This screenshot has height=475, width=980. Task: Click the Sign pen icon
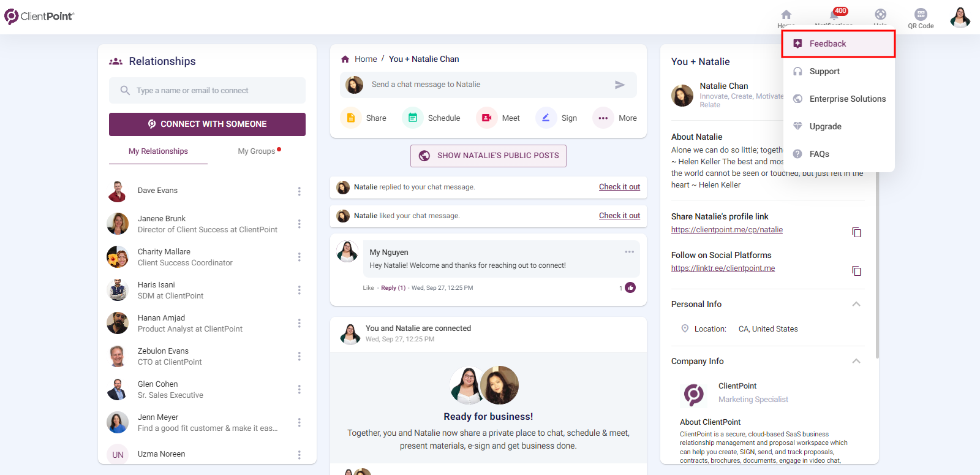click(x=546, y=118)
